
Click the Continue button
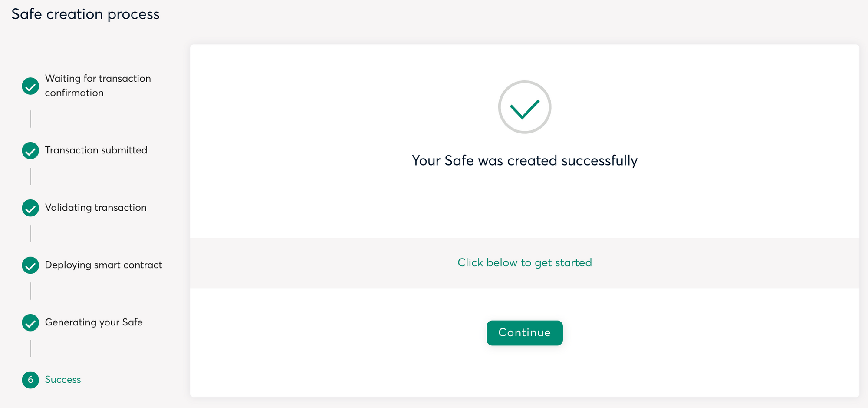524,333
